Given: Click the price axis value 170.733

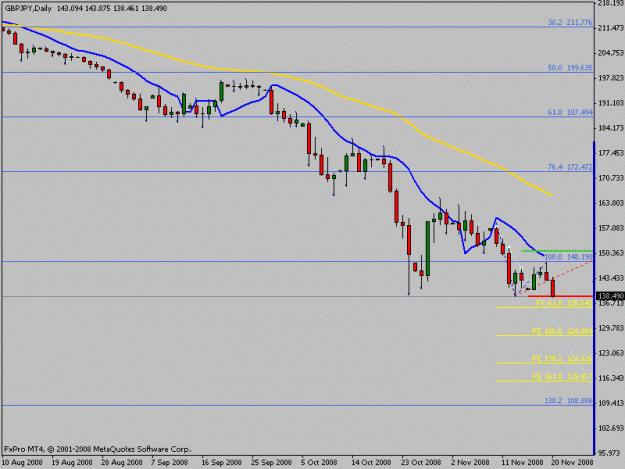Looking at the screenshot, I should click(611, 178).
